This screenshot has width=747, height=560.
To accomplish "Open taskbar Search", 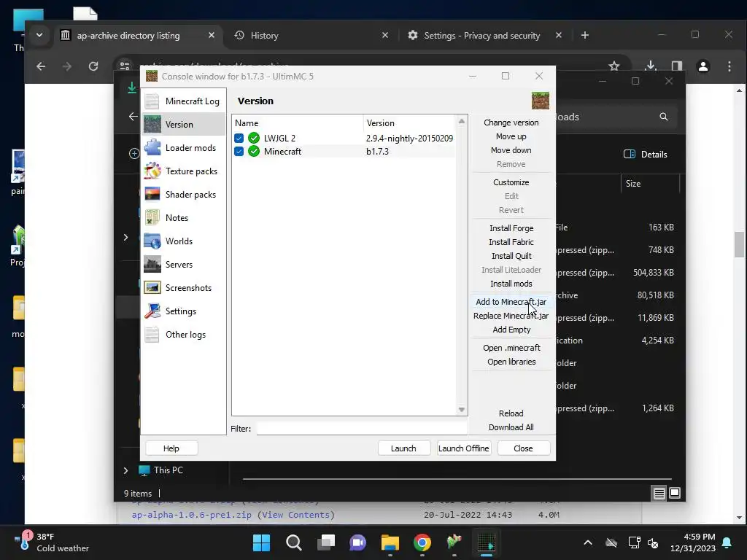I will coord(293,542).
